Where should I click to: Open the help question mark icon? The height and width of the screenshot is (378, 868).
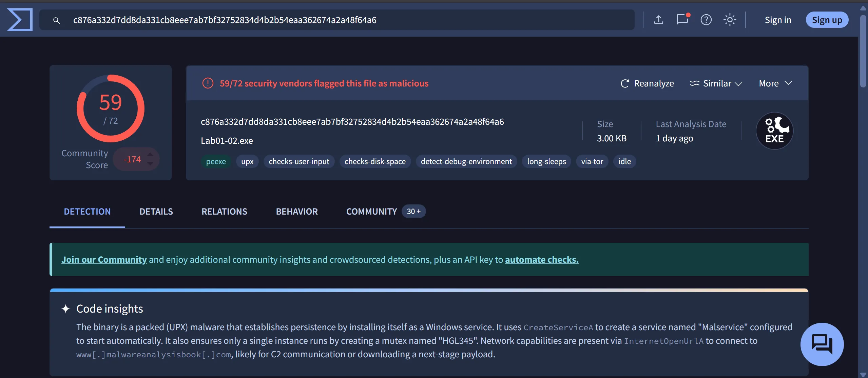(x=706, y=20)
